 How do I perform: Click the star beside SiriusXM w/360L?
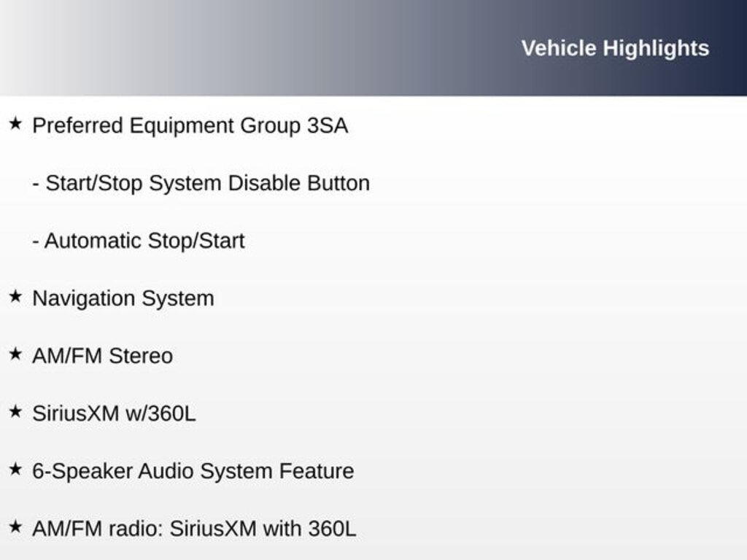(x=15, y=412)
